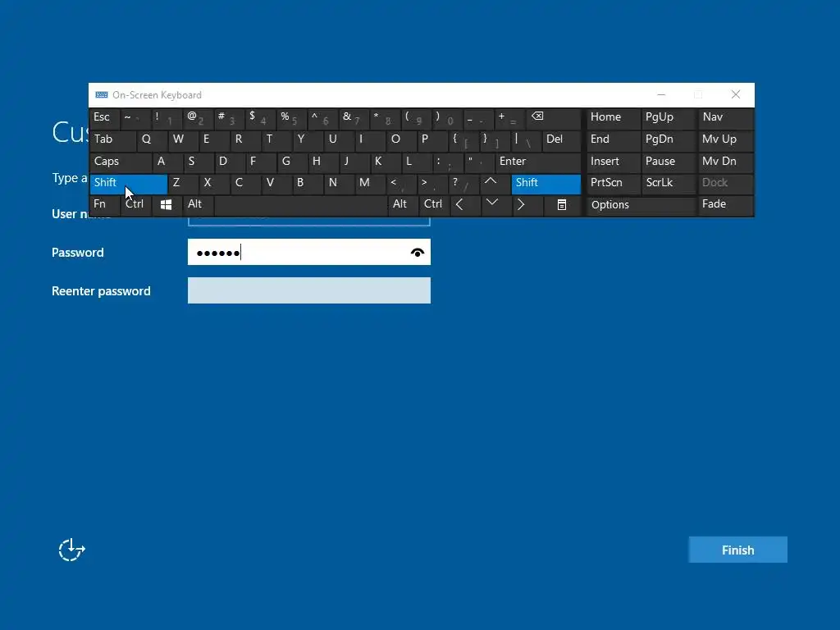
Task: Click the Del key
Action: coord(561,139)
